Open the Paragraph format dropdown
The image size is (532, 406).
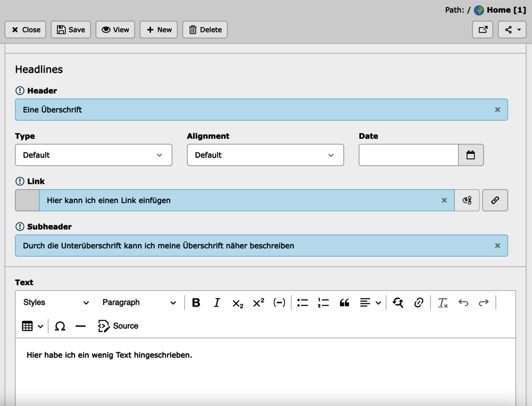139,302
